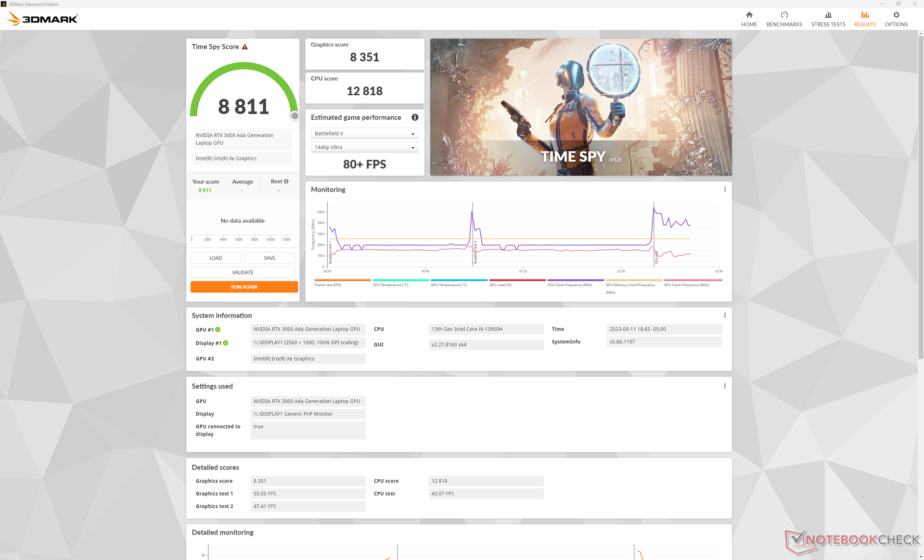924x560 pixels.
Task: Open the three-dot menu in the Monitoring panel
Action: 725,190
